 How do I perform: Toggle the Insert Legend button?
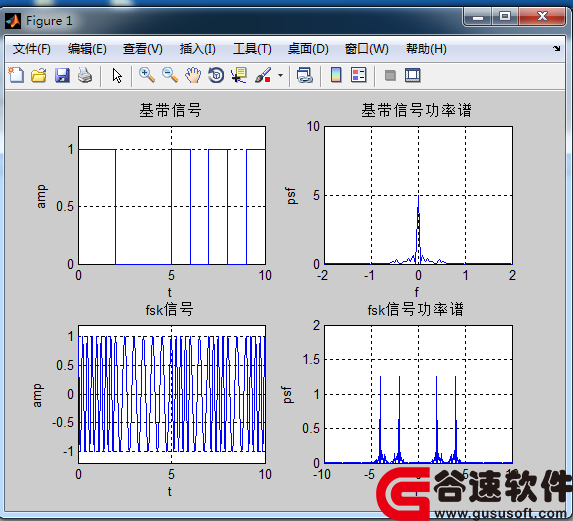tap(358, 76)
